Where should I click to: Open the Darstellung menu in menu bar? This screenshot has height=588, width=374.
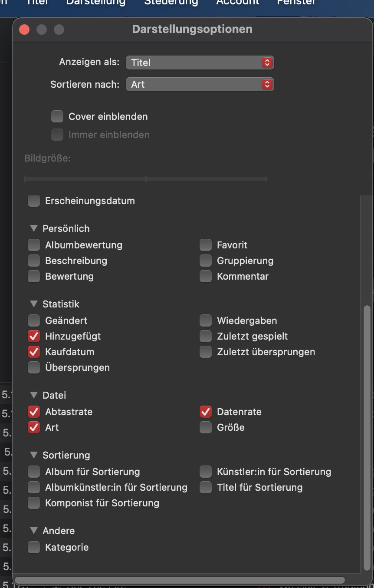tap(95, 2)
